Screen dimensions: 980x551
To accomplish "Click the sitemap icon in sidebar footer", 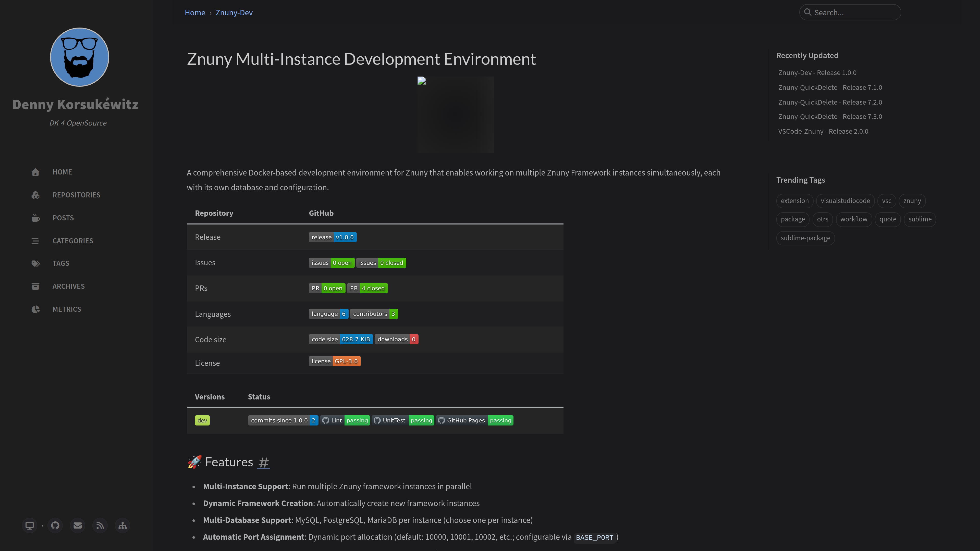I will (122, 525).
